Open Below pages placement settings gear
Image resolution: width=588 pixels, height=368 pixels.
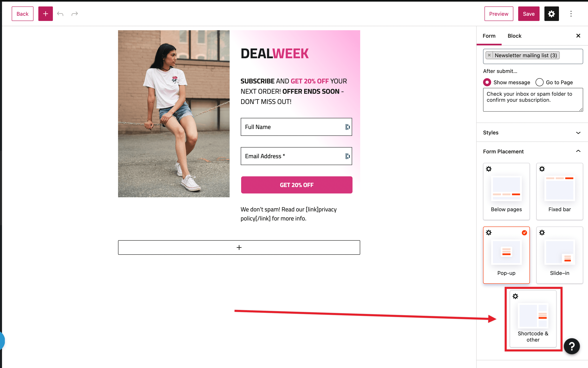pos(489,169)
